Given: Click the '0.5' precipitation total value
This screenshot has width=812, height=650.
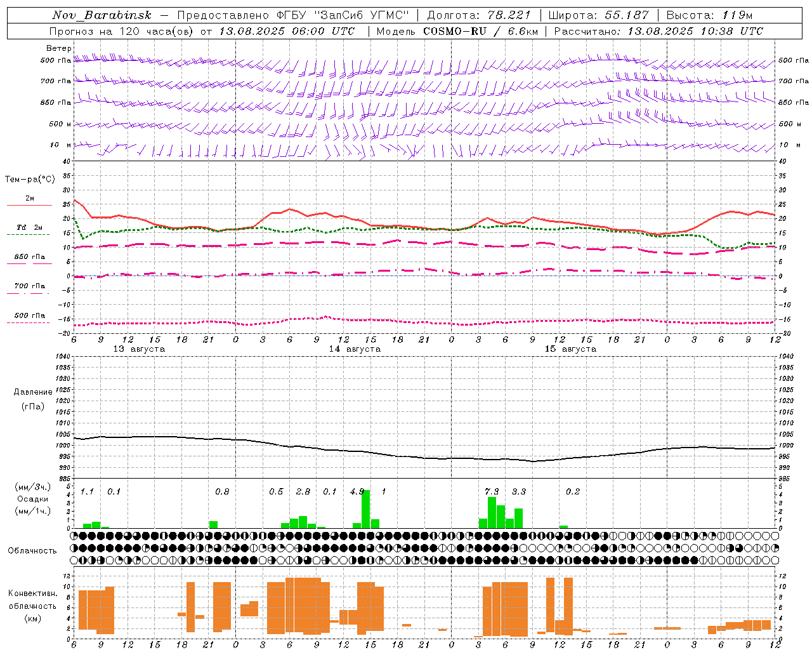Looking at the screenshot, I should (x=276, y=492).
